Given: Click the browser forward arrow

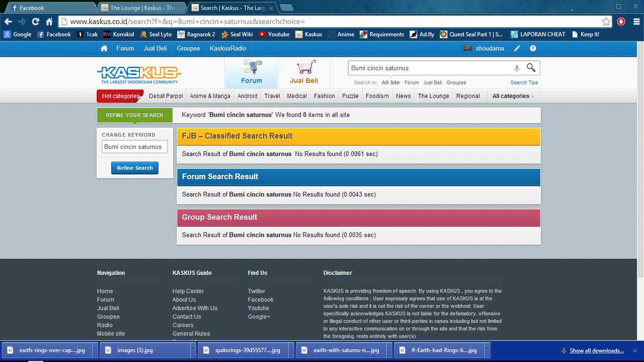Looking at the screenshot, I should coord(22,22).
